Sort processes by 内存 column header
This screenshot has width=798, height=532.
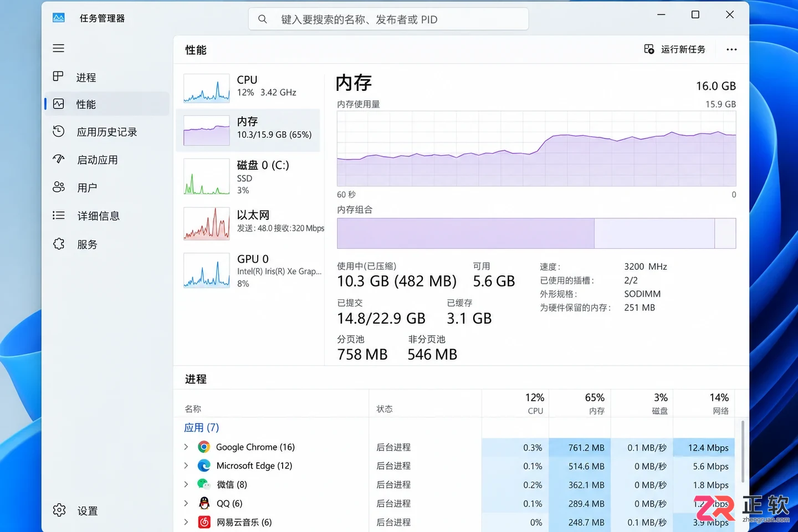point(580,403)
